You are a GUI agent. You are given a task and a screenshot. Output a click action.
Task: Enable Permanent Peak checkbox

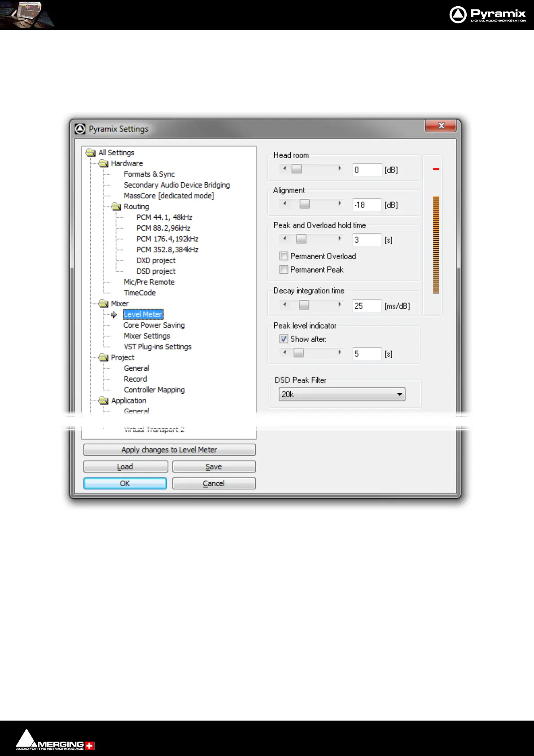(x=284, y=269)
